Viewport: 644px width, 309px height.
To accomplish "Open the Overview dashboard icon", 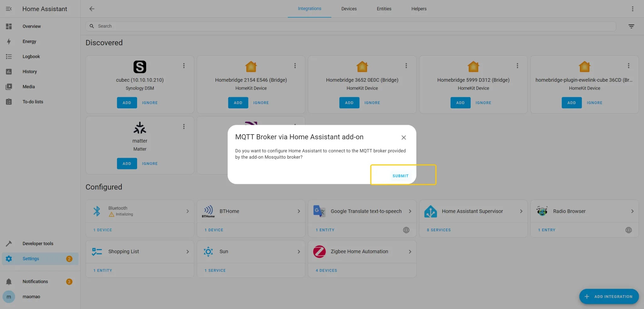I will 9,26.
